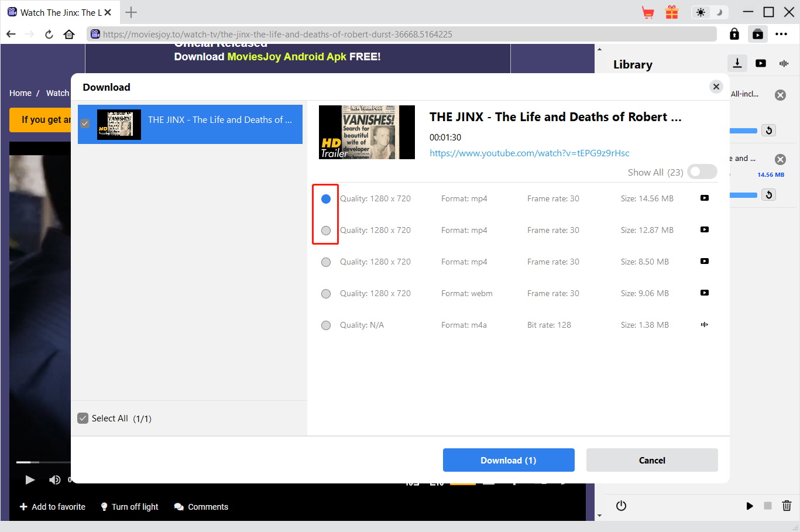Retry the 14.56 MB library download
This screenshot has width=800, height=532.
pyautogui.click(x=769, y=195)
